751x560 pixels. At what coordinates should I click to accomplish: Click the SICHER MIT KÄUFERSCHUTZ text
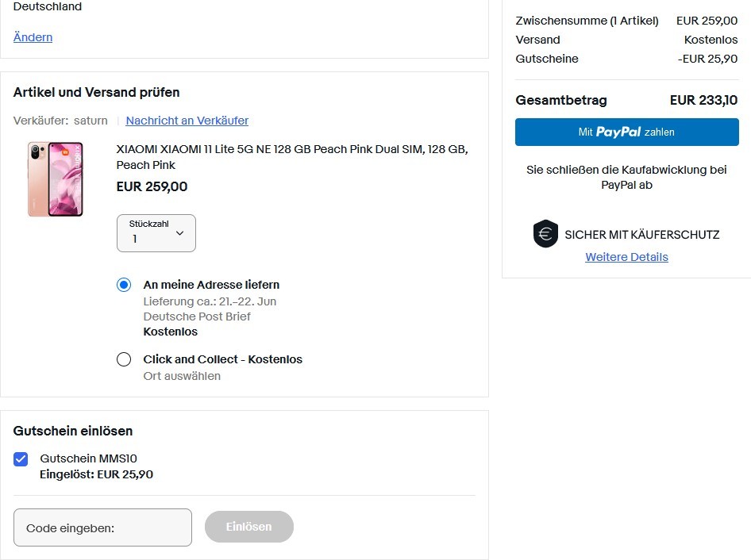[x=641, y=235]
